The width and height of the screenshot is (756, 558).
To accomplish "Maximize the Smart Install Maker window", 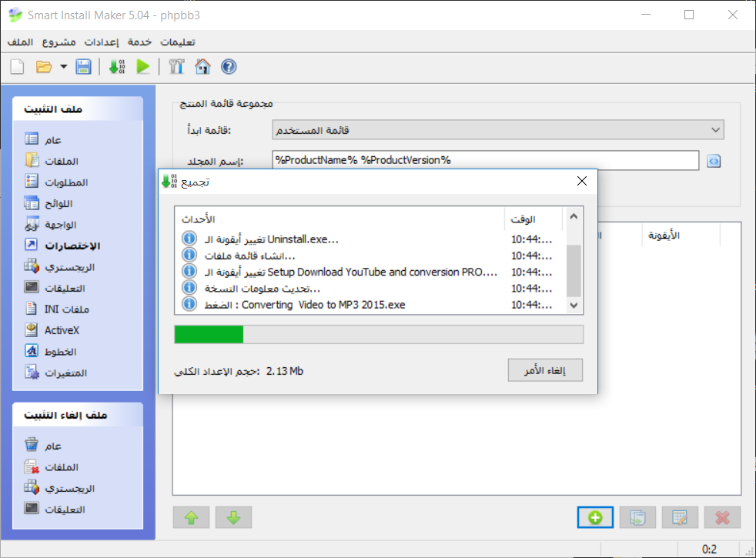I will pos(689,15).
